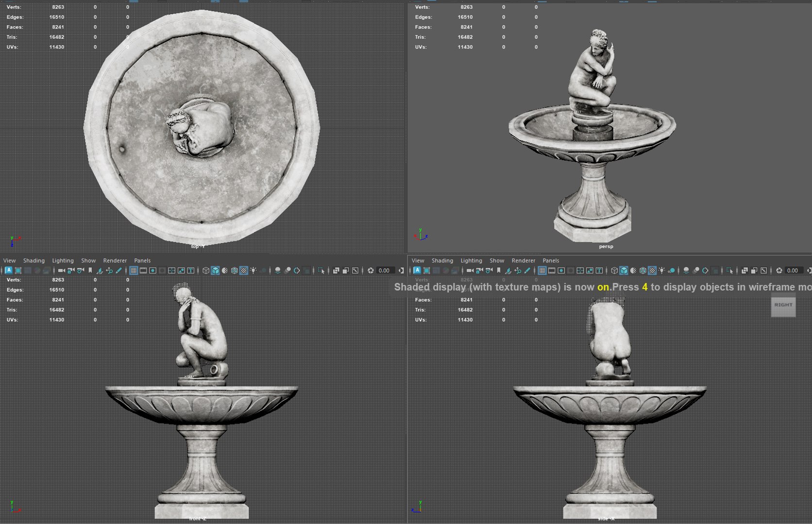The width and height of the screenshot is (812, 524).
Task: Click wireframe cube icon in side view toolbar
Action: point(614,270)
